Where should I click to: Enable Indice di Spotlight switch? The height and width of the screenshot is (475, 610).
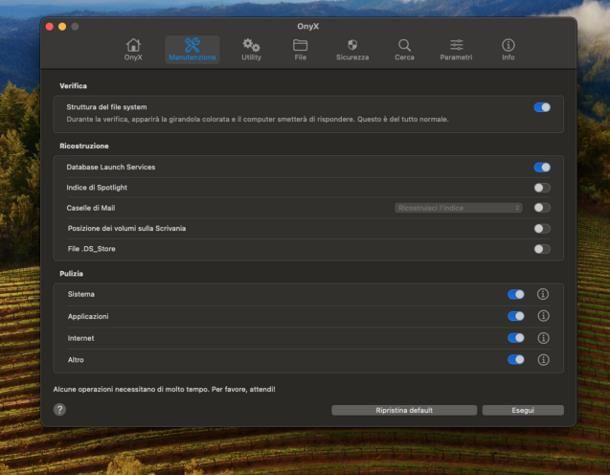click(542, 188)
